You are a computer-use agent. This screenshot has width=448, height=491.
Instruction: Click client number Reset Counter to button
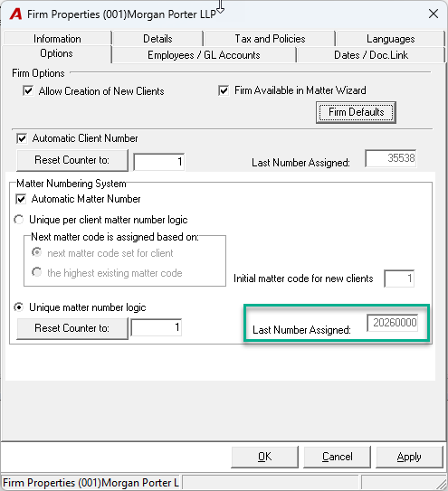click(72, 160)
